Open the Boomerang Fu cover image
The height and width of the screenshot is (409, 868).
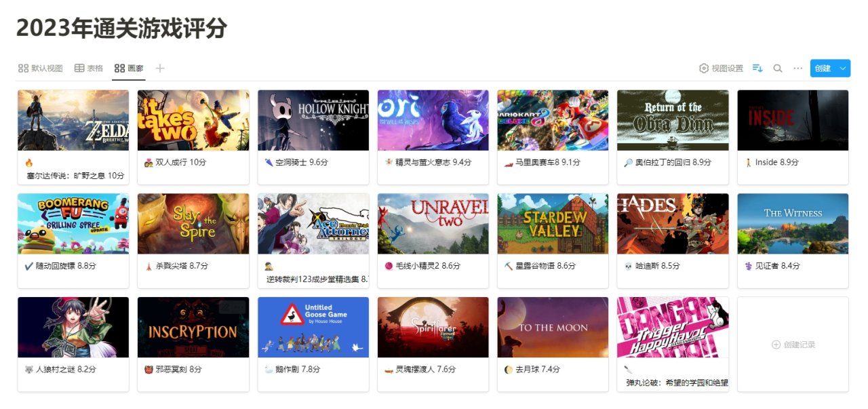click(x=73, y=224)
